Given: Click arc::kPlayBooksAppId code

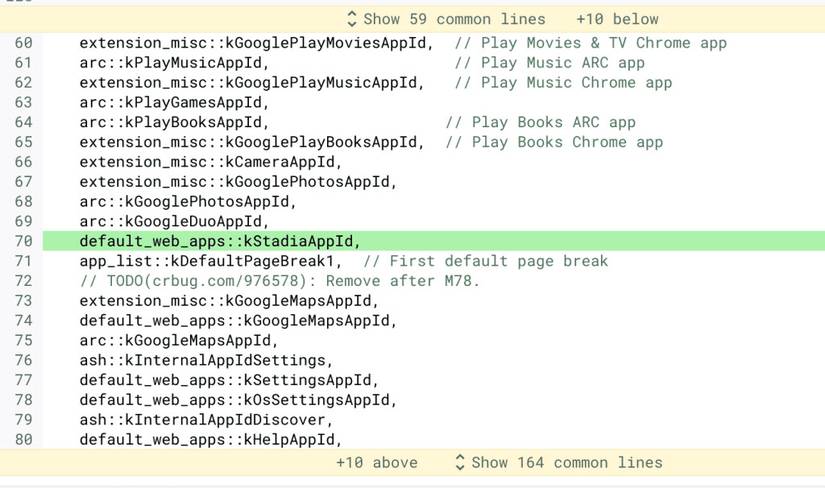Looking at the screenshot, I should click(174, 122).
